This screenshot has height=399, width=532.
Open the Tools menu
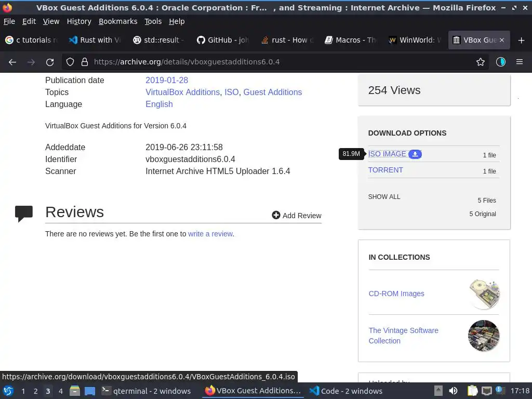pos(153,21)
